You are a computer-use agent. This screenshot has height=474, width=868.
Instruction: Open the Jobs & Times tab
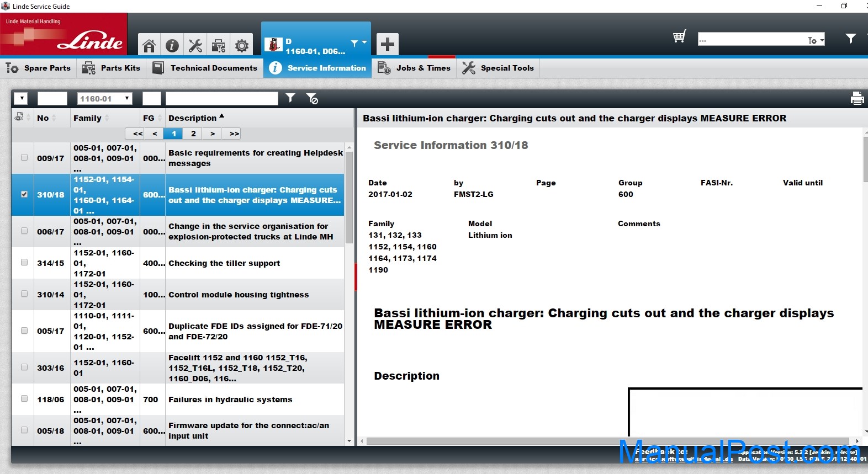click(414, 68)
